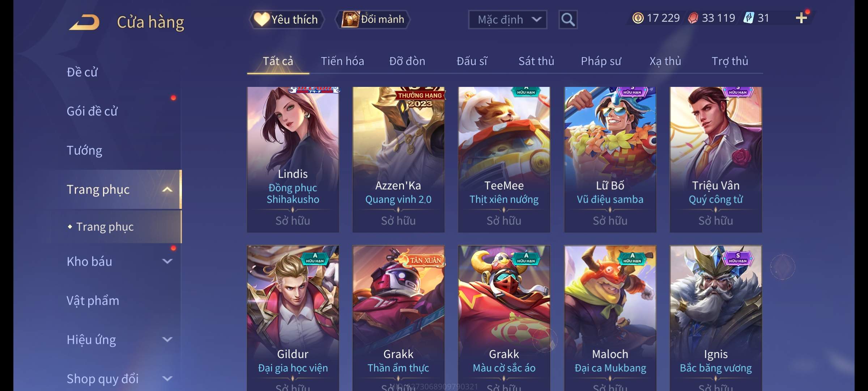Viewport: 868px width, 391px height.
Task: Tap the gold coin balance icon
Action: point(638,18)
